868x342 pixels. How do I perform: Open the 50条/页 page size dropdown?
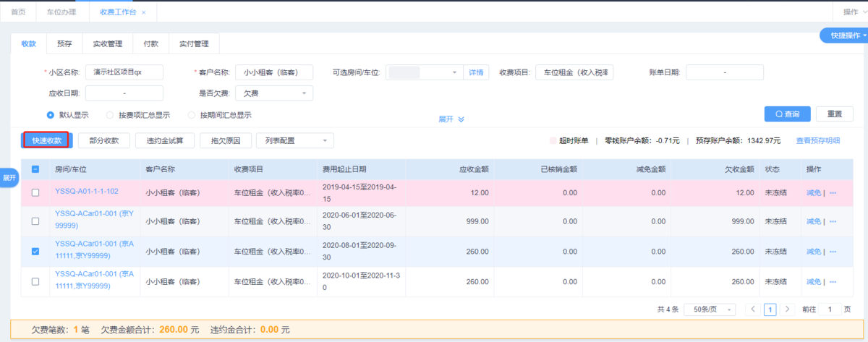coord(710,309)
